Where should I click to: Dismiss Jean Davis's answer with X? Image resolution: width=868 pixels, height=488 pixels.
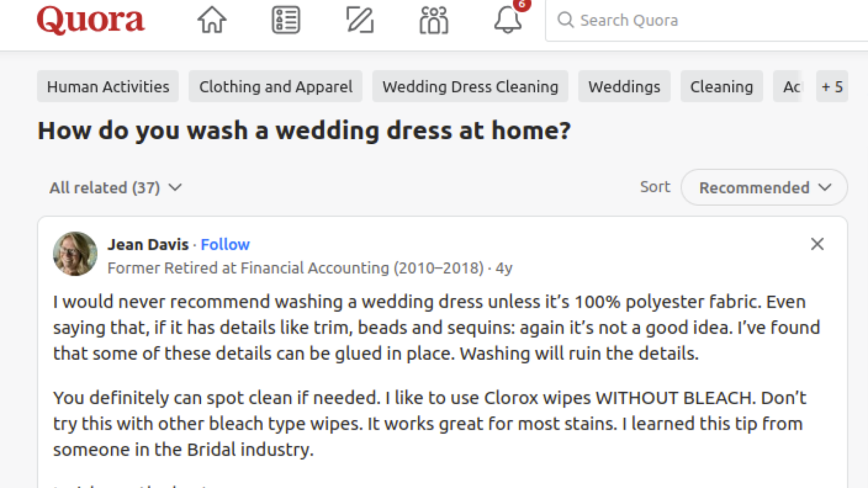tap(817, 244)
